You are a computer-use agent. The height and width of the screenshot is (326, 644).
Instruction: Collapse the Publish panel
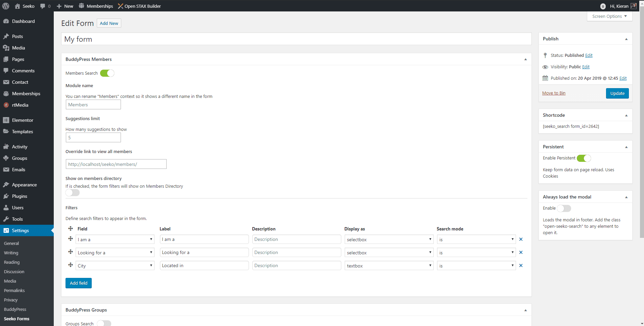point(626,39)
